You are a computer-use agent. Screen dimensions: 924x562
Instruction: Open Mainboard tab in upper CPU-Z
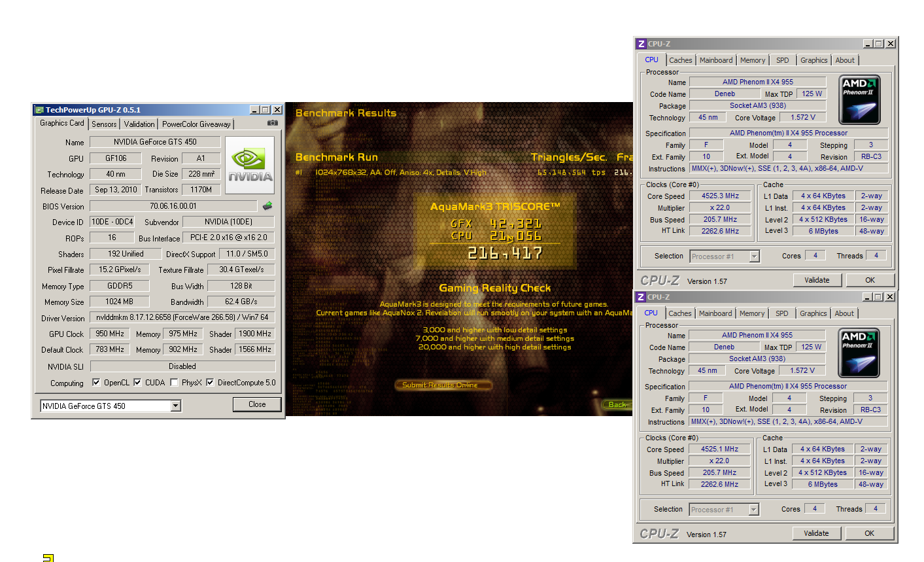[x=716, y=60]
